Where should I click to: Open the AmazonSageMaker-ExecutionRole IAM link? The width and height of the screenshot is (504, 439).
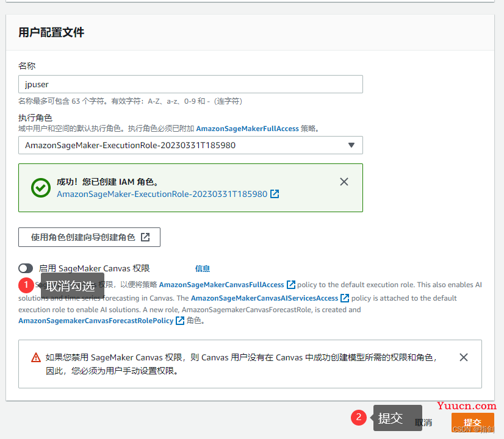(x=162, y=194)
